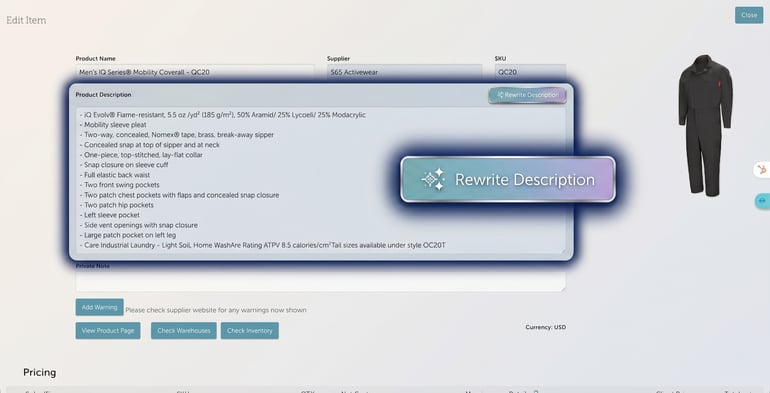
Task: Click the "Edit Item" title
Action: (x=26, y=20)
